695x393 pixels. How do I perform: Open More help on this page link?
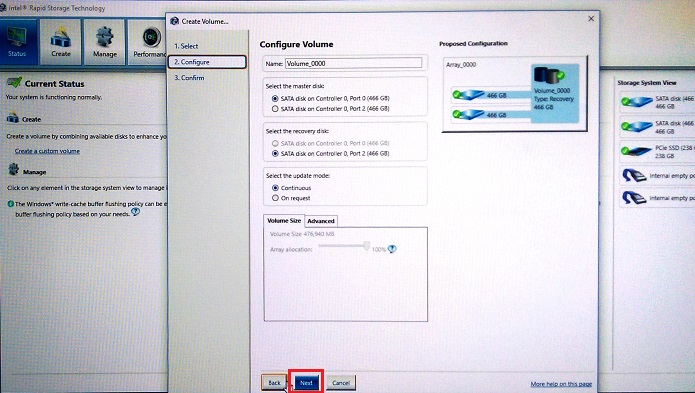tap(561, 384)
